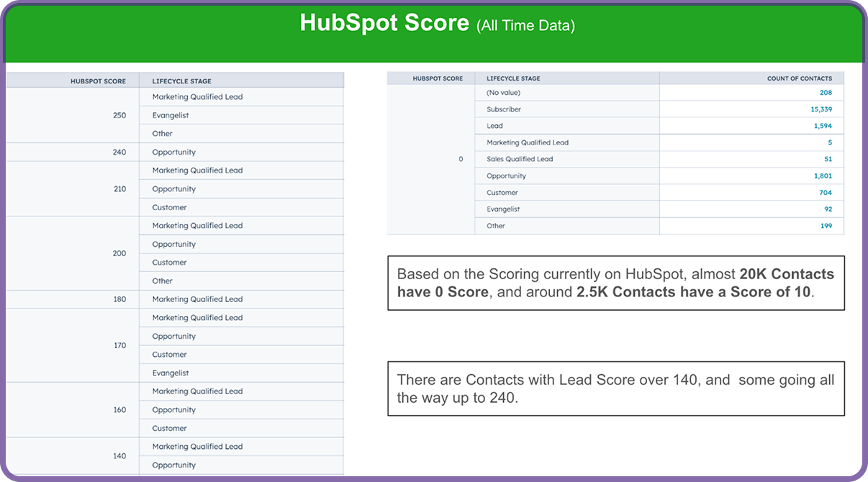Screen dimensions: 868x482
Task: Open the count of 5 for Marketing Qualified Lead
Action: [x=830, y=142]
